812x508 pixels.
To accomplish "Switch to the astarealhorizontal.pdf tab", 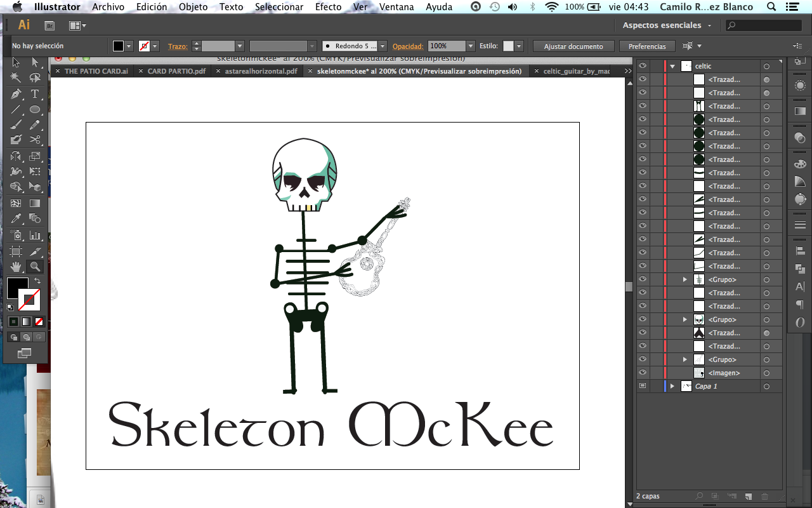I will pos(261,71).
